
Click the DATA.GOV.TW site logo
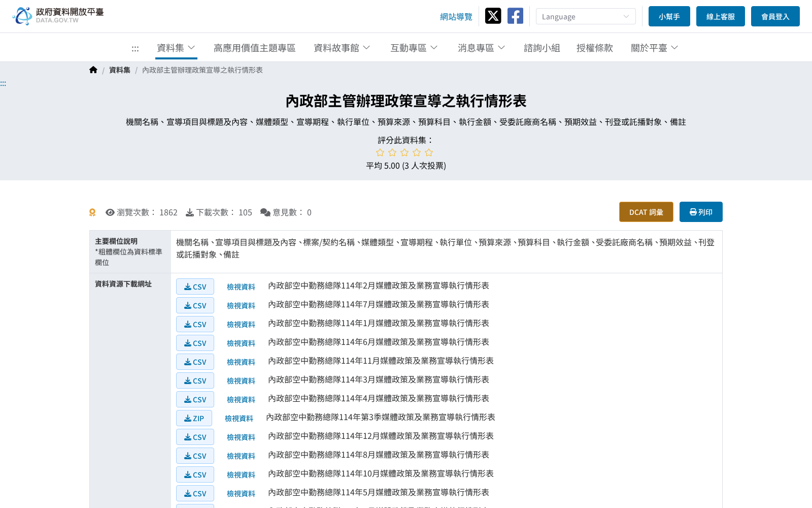tap(58, 16)
